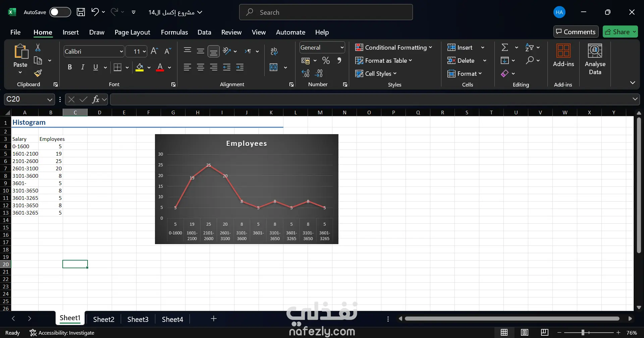Apply middle align to cells
The image size is (644, 338).
(201, 51)
